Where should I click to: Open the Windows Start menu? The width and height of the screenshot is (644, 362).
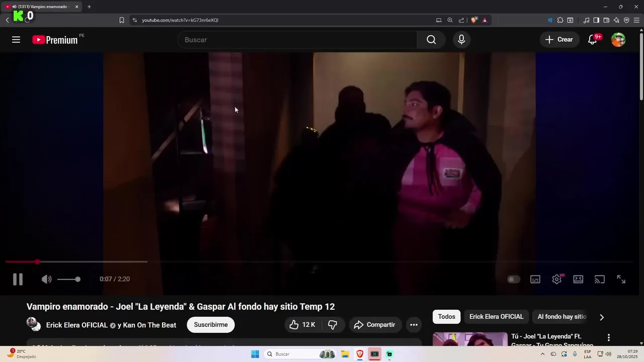pyautogui.click(x=255, y=354)
